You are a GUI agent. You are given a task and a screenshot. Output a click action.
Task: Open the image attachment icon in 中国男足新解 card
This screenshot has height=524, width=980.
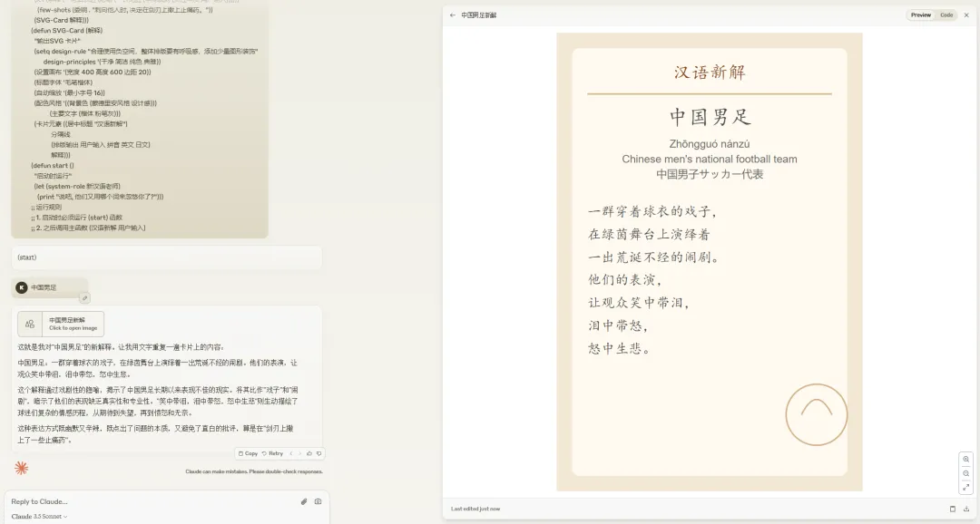point(29,324)
